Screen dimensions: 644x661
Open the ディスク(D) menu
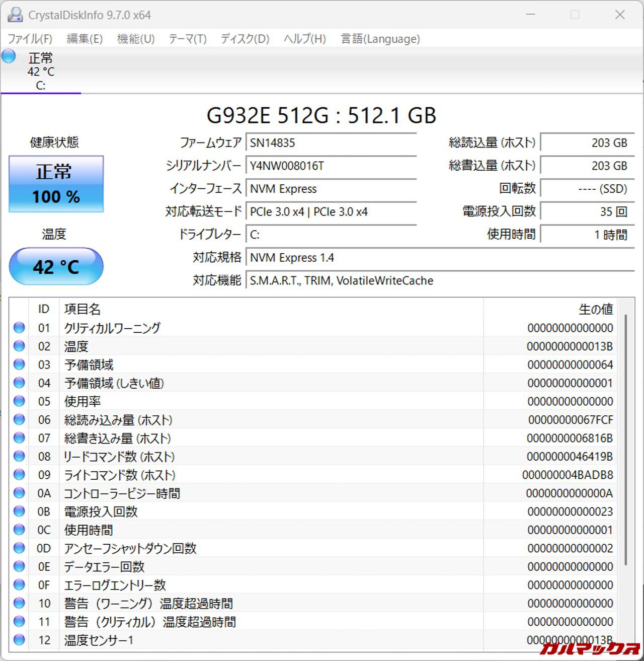[x=245, y=39]
